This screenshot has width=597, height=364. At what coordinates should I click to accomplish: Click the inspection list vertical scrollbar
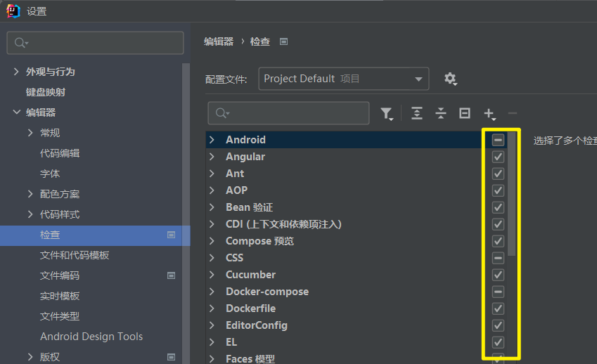512,197
